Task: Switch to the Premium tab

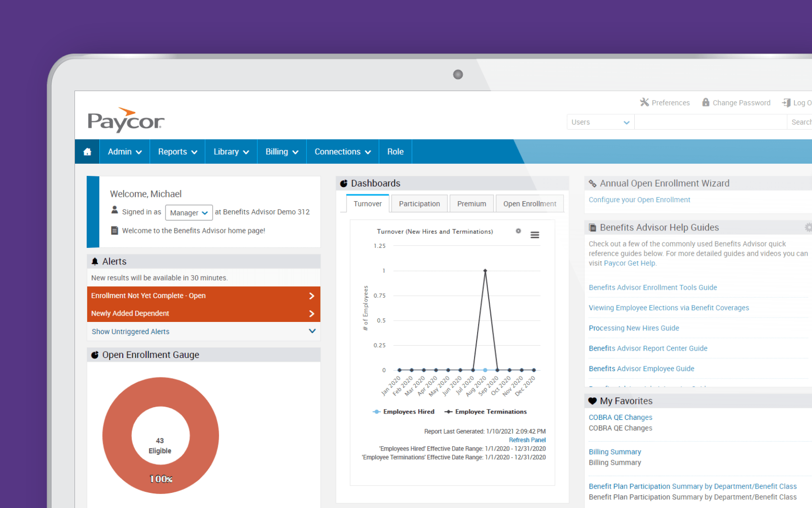Action: coord(472,204)
